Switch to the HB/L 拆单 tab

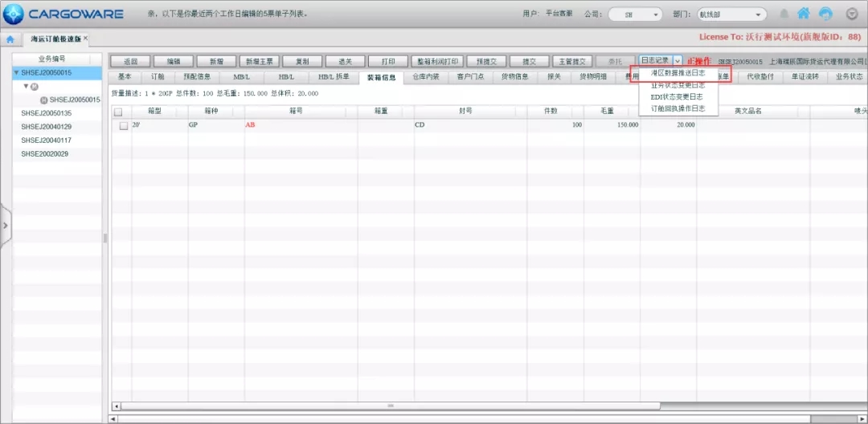click(x=334, y=77)
